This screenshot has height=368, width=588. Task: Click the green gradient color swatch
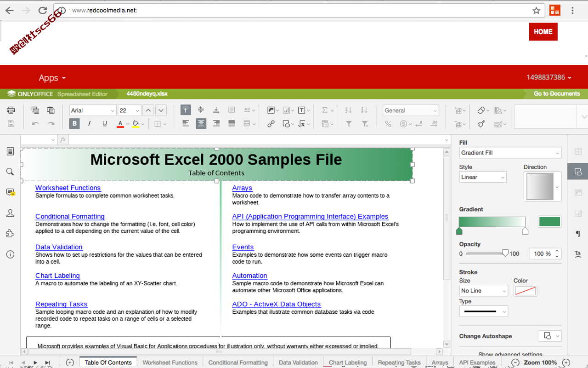(550, 222)
